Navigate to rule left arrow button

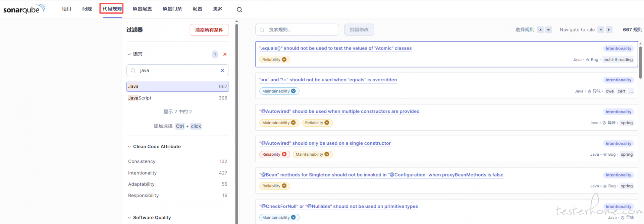coord(601,30)
